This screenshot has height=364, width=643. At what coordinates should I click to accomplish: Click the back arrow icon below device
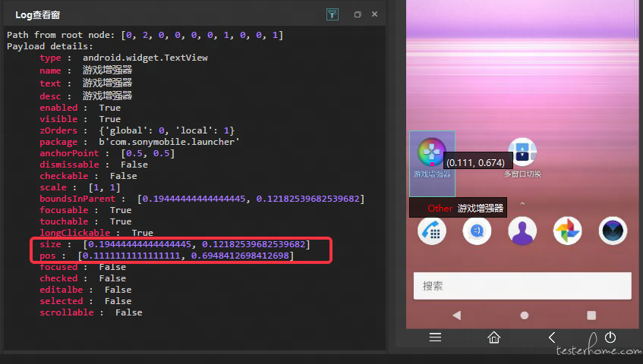coord(552,337)
